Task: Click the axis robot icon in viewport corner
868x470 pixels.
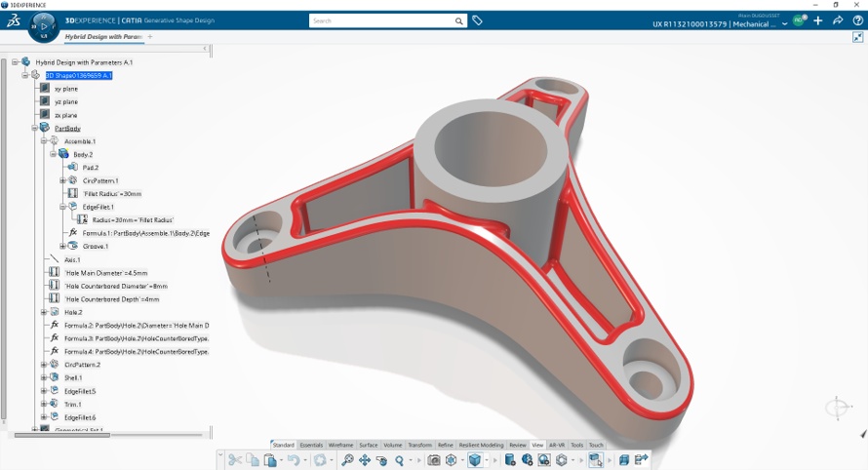Action: (838, 408)
